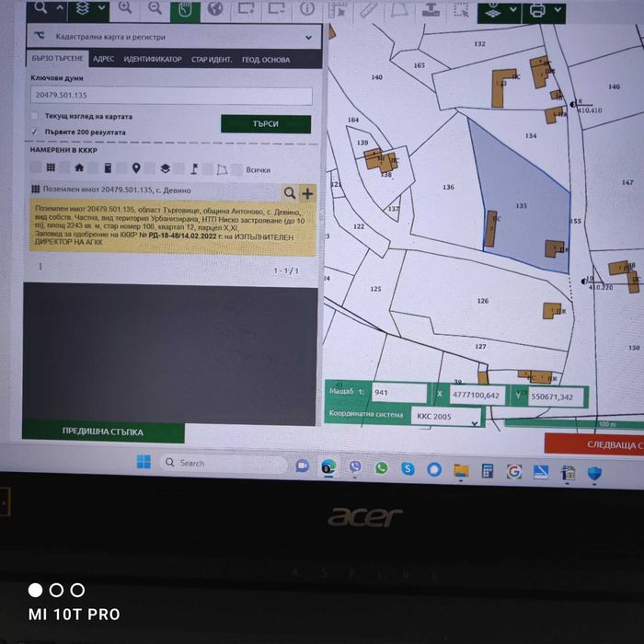This screenshot has height=644, width=644.
Task: Click the Y coordinate field
Action: 556,397
